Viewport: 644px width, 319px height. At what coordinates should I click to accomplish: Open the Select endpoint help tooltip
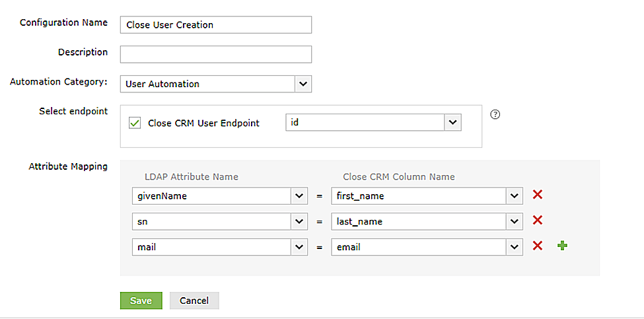coord(495,114)
